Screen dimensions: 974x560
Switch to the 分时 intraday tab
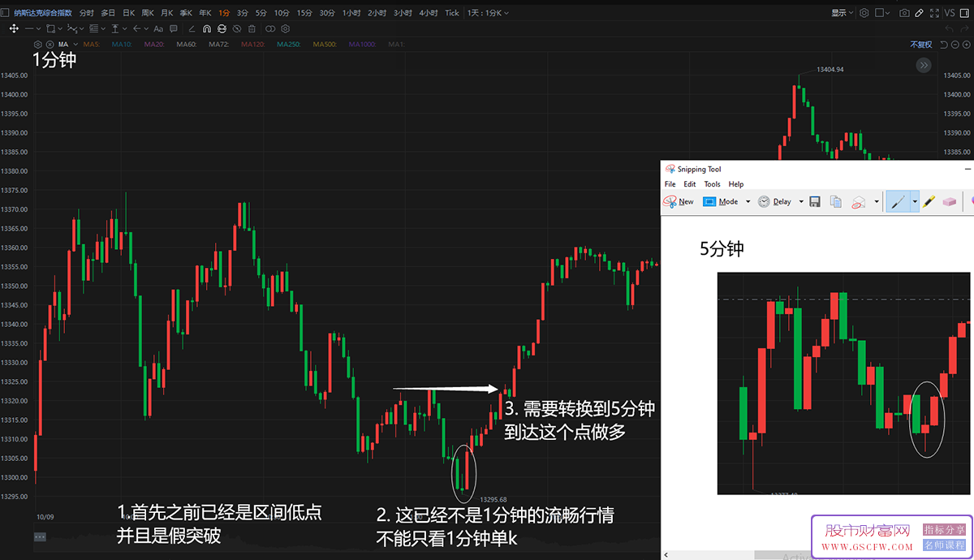coord(86,13)
